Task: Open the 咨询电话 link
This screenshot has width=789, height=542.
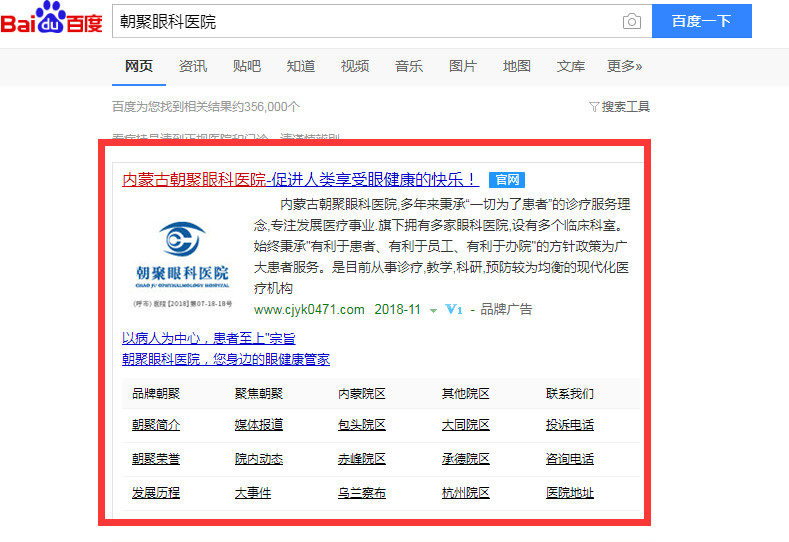Action: (570, 459)
